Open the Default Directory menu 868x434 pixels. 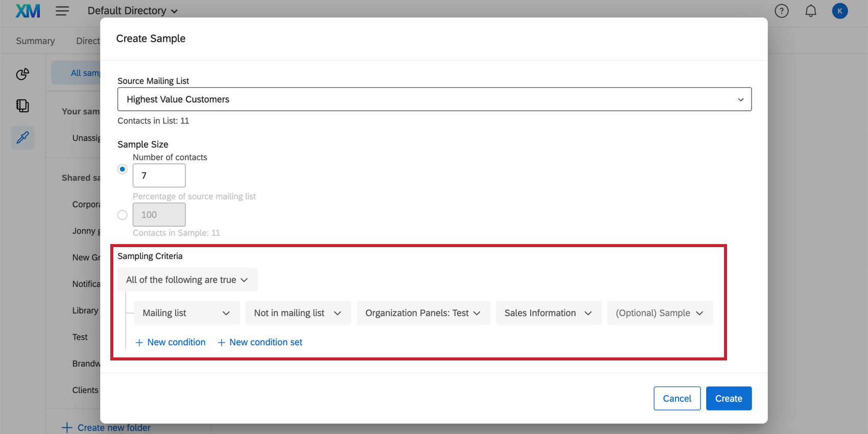click(133, 11)
